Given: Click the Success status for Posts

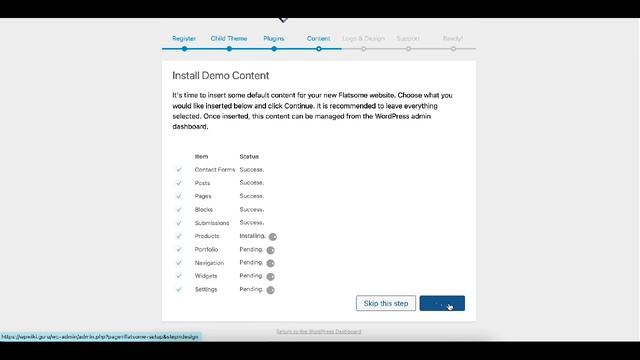Looking at the screenshot, I should (251, 182).
